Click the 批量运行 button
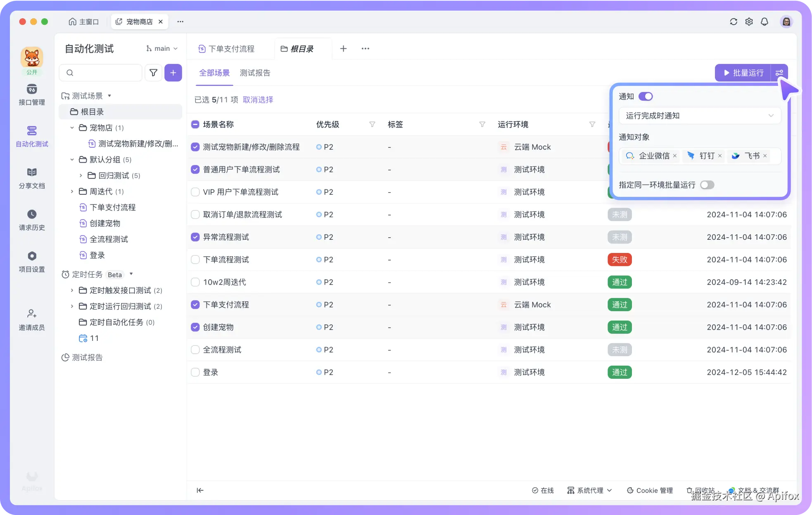This screenshot has width=812, height=515. coord(742,73)
